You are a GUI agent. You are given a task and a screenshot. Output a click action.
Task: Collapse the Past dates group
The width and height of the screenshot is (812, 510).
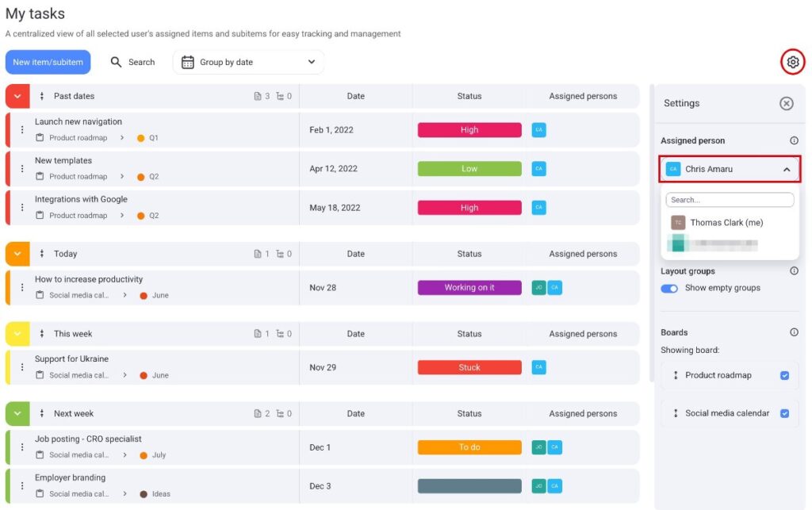(17, 96)
